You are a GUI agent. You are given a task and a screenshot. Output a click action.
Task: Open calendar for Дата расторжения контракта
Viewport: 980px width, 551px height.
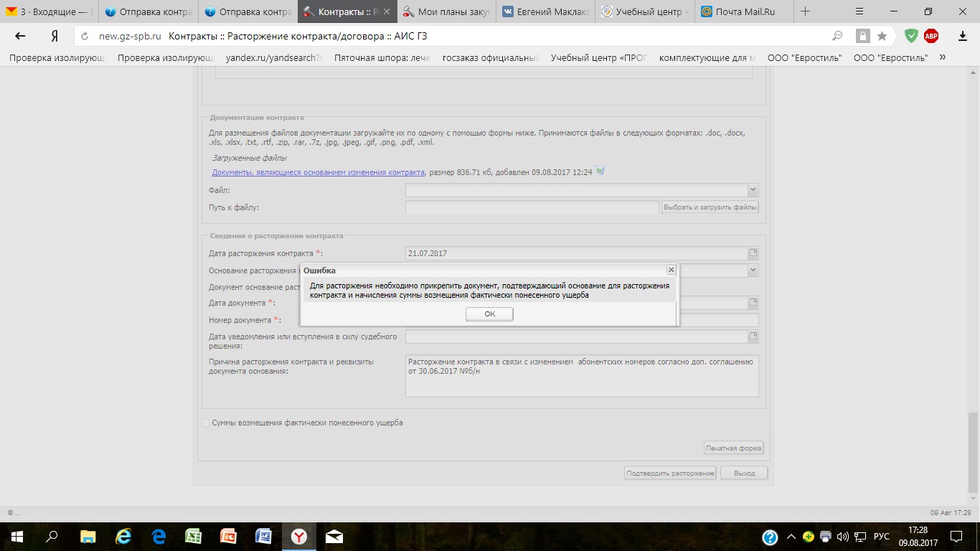point(753,253)
